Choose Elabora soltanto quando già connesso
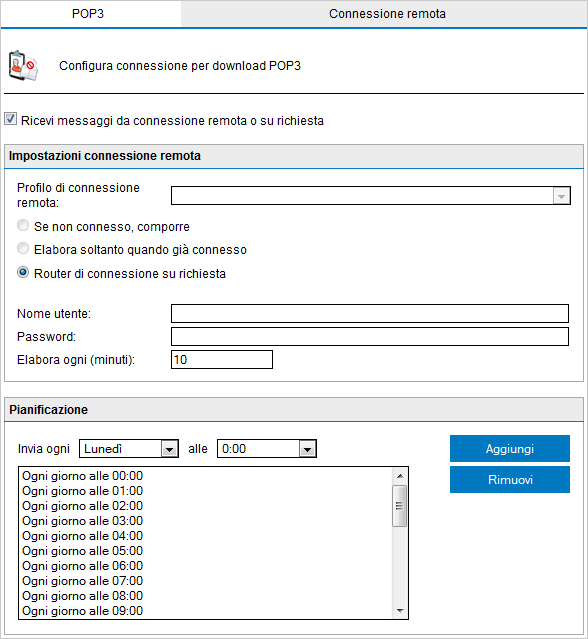The height and width of the screenshot is (639, 588). click(23, 248)
